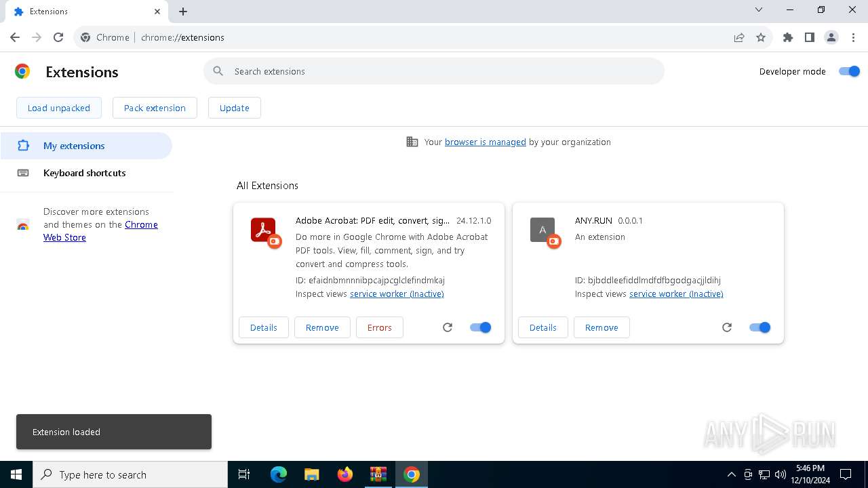Screen dimensions: 868x488
Task: Open the Chrome profile avatar
Action: pos(831,37)
